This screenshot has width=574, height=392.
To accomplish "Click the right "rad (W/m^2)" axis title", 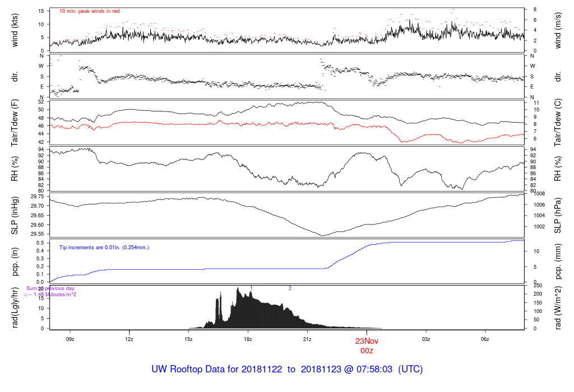I will click(x=558, y=307).
